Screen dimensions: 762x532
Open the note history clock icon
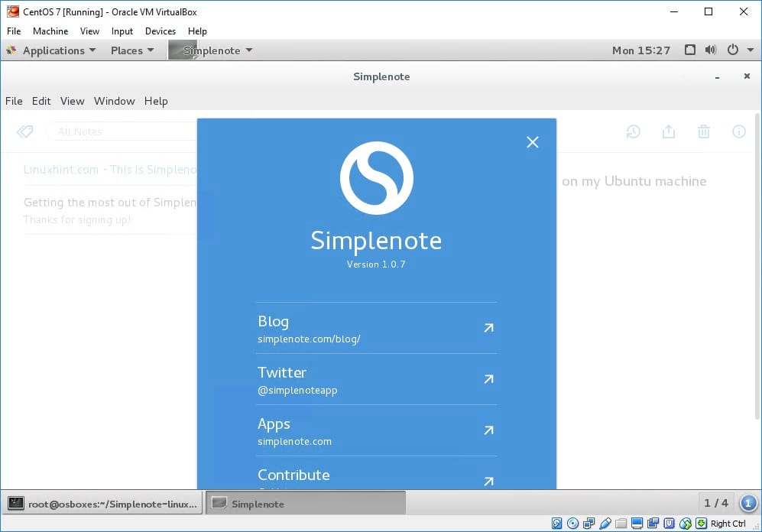[634, 131]
